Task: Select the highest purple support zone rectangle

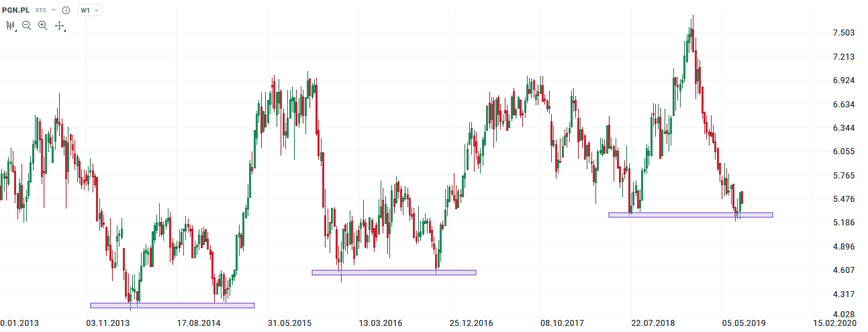Action: pos(690,215)
